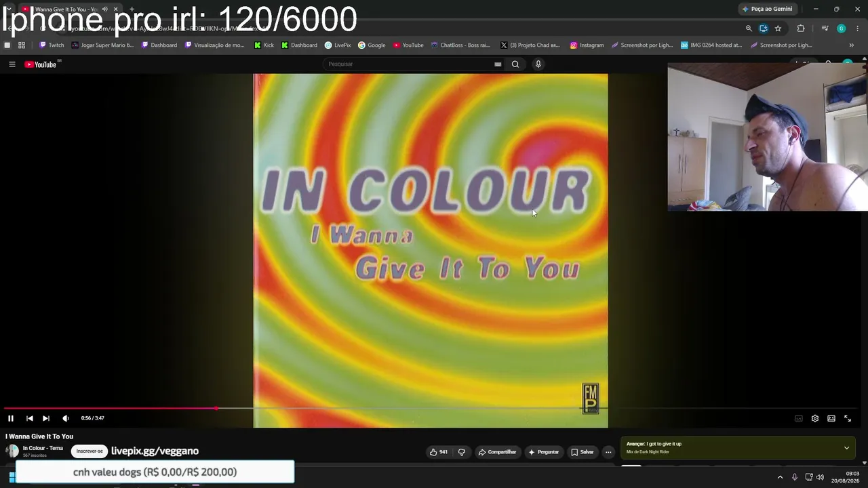Screen dimensions: 868x488
Task: Show hidden bookmarks with the double chevron
Action: (852, 45)
